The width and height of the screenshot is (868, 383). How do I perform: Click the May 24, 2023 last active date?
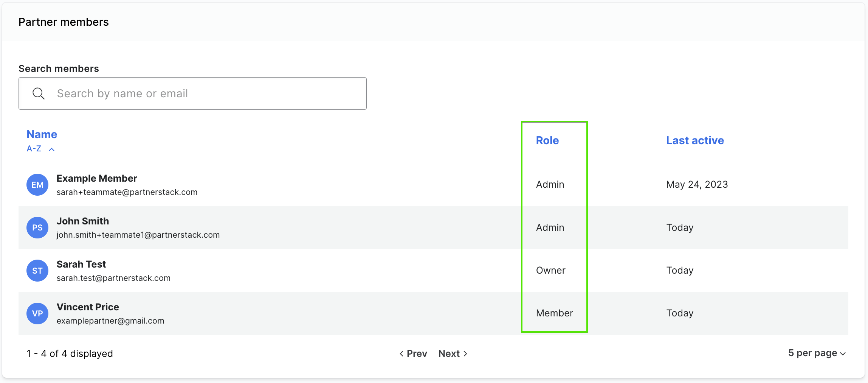[697, 184]
